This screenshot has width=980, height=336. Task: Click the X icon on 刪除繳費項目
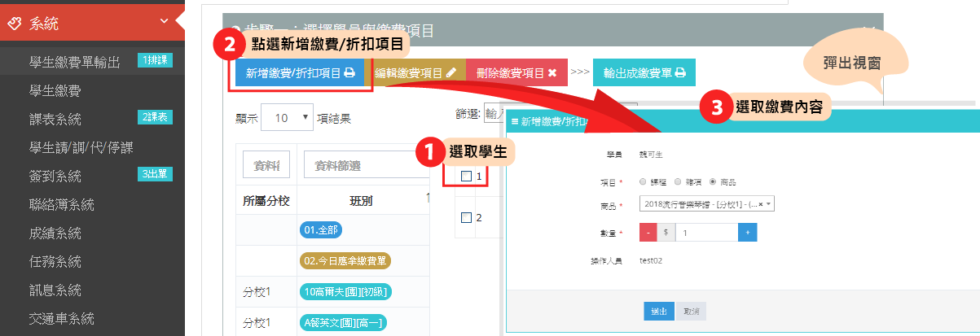[552, 72]
